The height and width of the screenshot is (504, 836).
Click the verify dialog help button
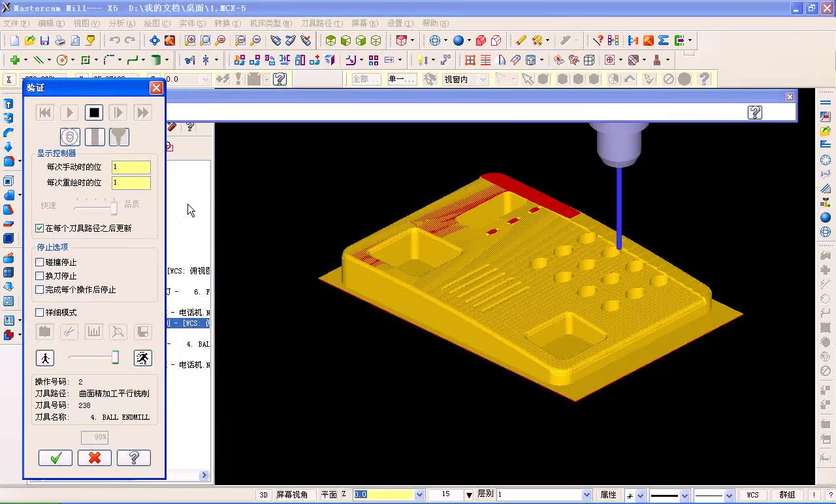[x=134, y=458]
